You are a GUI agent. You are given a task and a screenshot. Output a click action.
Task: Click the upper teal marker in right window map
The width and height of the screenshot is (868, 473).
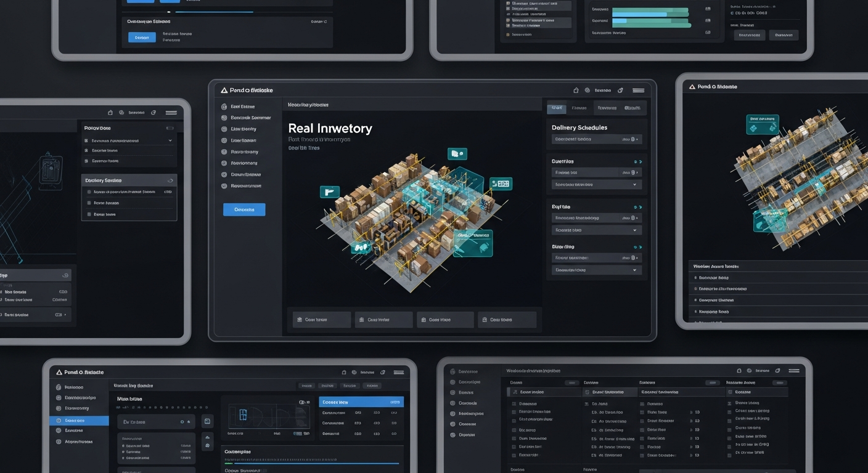(x=763, y=124)
